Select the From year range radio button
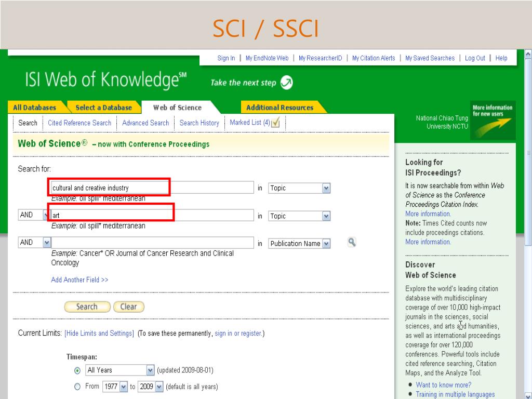Image resolution: width=532 pixels, height=399 pixels. [x=77, y=387]
